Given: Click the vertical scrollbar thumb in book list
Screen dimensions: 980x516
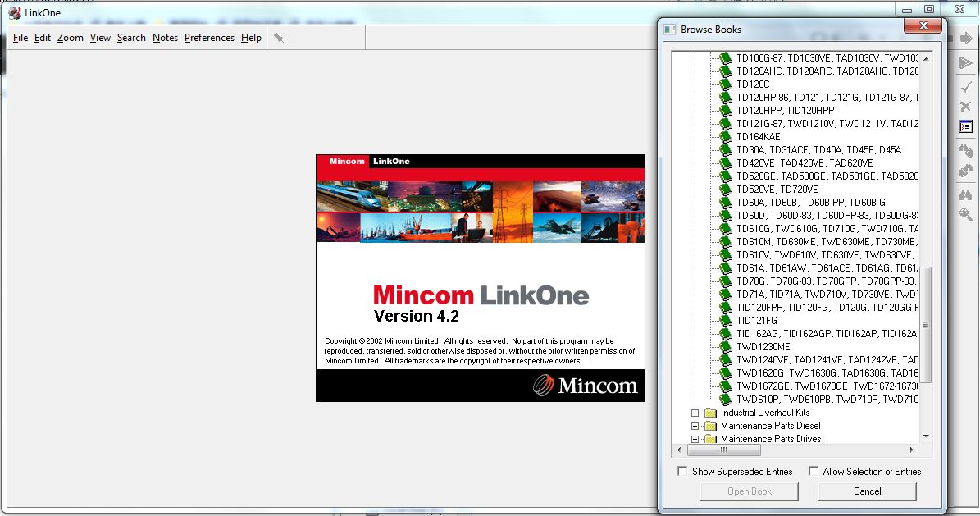Looking at the screenshot, I should 926,325.
